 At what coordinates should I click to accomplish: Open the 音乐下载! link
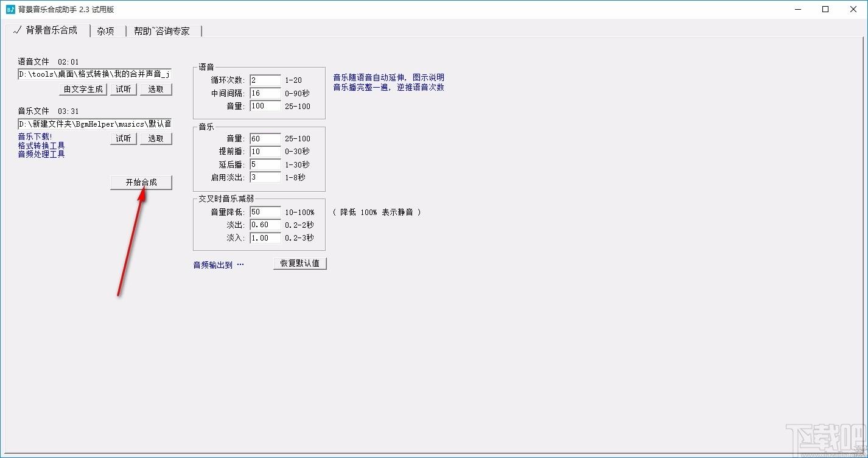(35, 136)
